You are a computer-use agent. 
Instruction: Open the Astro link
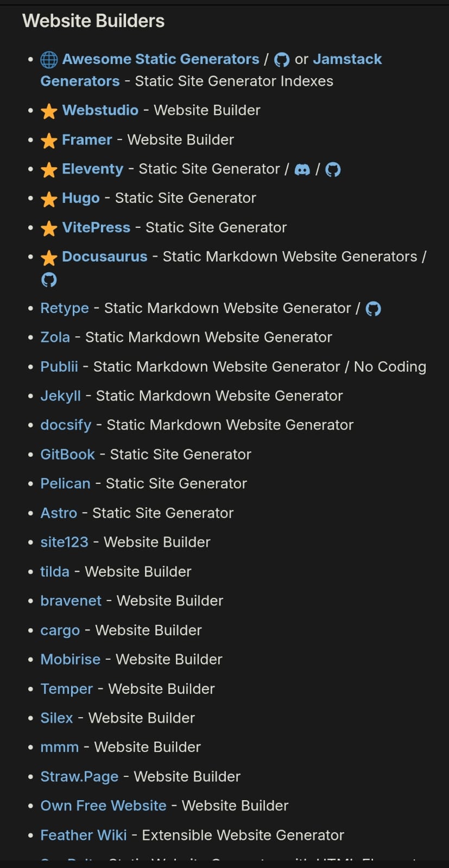point(59,513)
